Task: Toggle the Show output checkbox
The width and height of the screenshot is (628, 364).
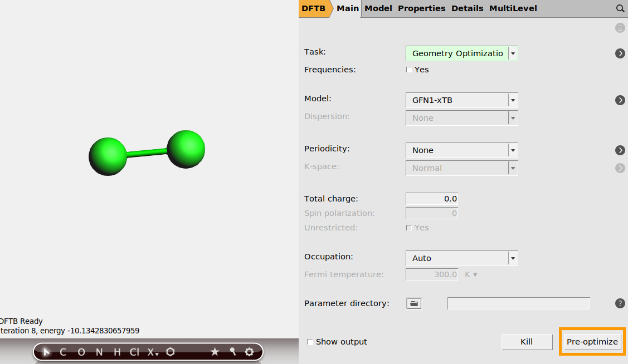Action: pos(310,342)
